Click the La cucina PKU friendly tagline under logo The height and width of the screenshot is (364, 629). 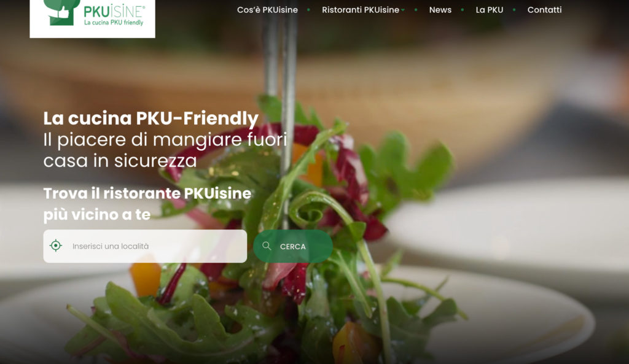pos(114,23)
